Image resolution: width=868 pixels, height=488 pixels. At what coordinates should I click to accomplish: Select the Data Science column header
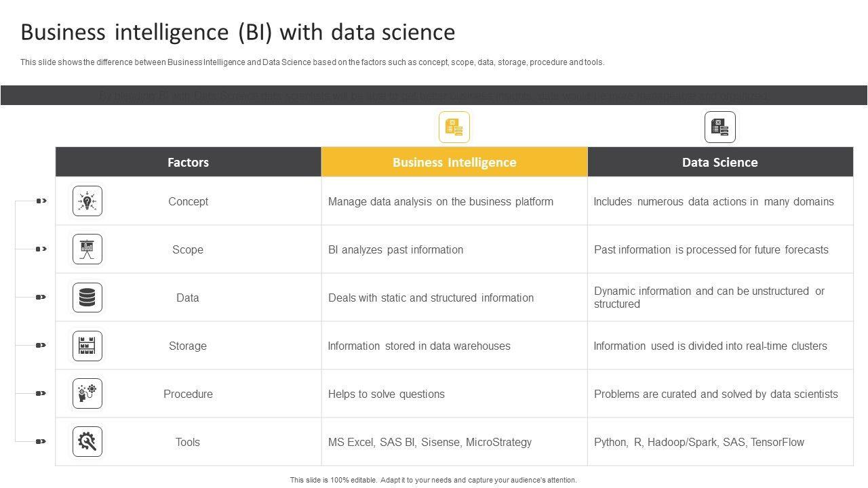click(x=720, y=162)
